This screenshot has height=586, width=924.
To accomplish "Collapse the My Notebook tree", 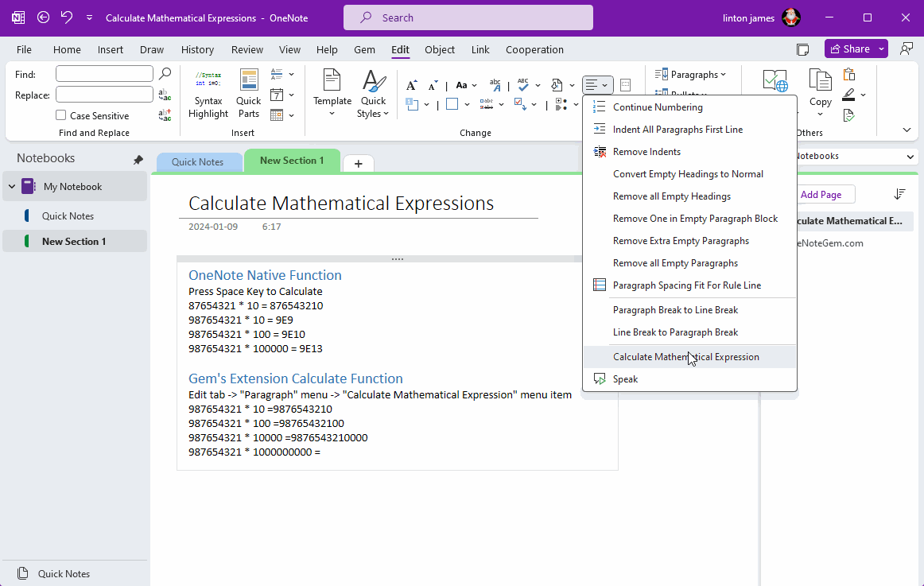I will pos(12,187).
